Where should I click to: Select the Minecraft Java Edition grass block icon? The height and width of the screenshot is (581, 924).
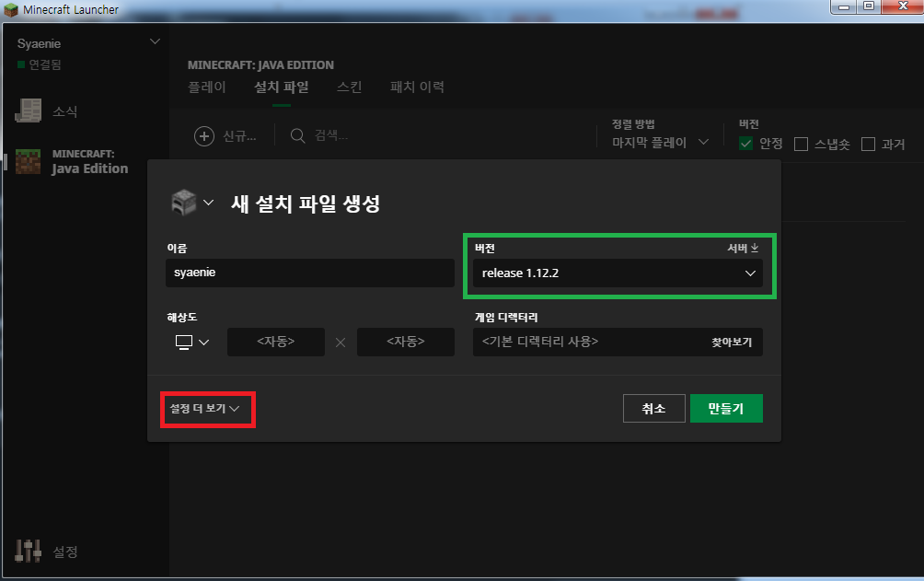coord(29,162)
